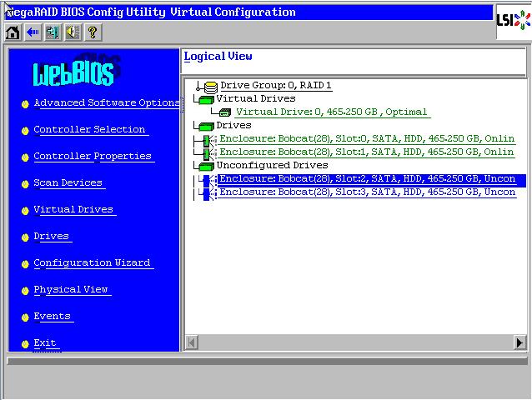Open Advanced Software Options
Screen dimensions: 532x400
[107, 102]
